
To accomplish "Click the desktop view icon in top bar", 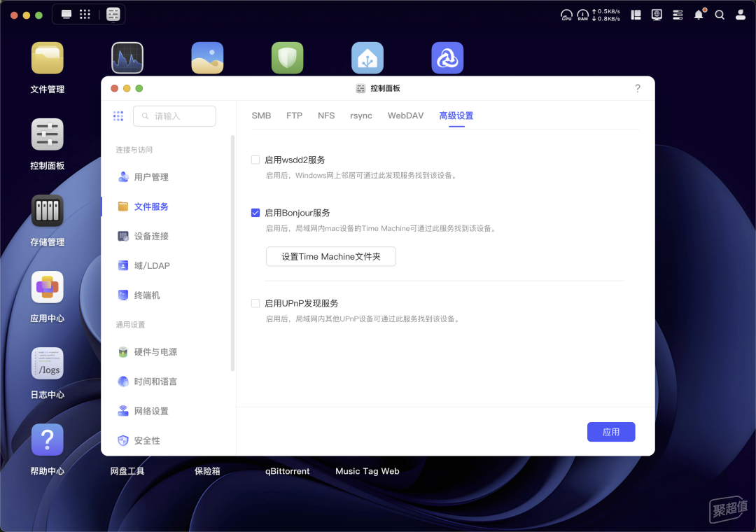I will pos(66,15).
